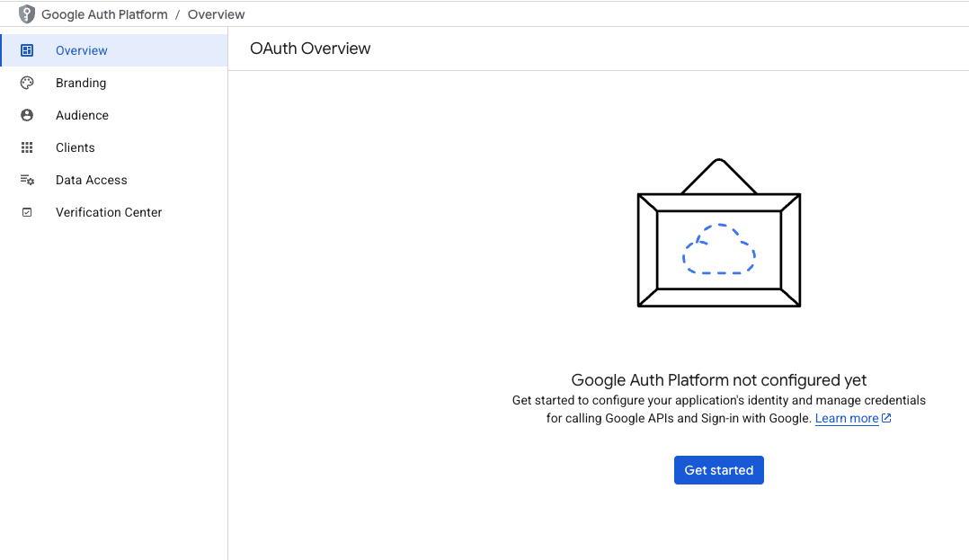This screenshot has width=969, height=560.
Task: Click the Verification Center checkmark icon
Action: tap(27, 212)
